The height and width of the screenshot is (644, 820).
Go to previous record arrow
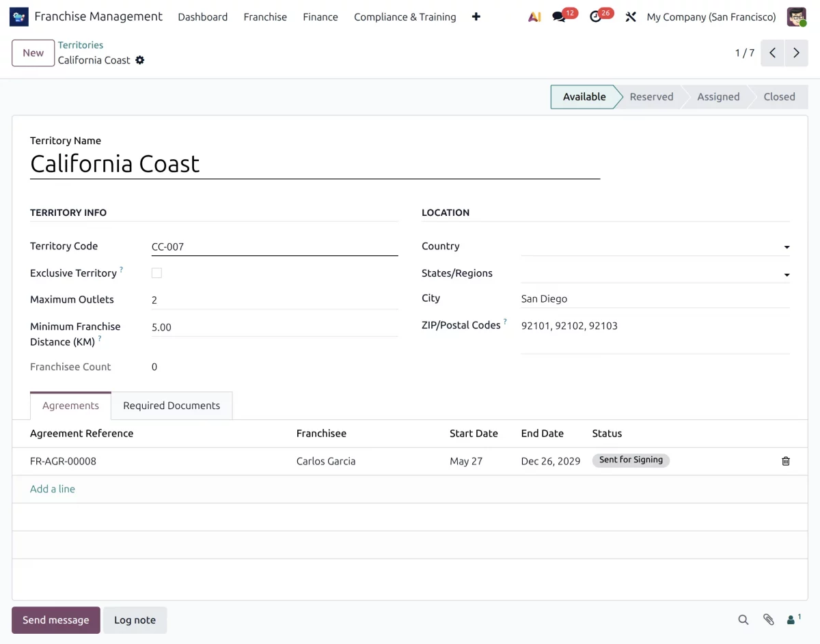click(772, 53)
